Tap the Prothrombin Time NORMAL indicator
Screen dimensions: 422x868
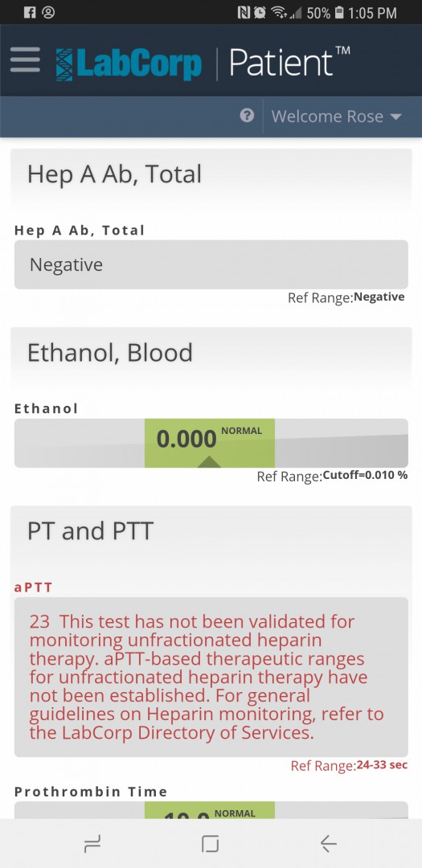[x=209, y=810]
